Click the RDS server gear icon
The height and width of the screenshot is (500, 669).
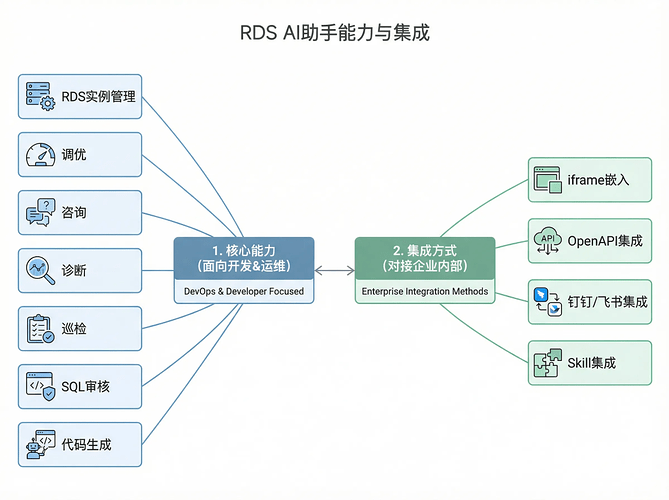(40, 97)
